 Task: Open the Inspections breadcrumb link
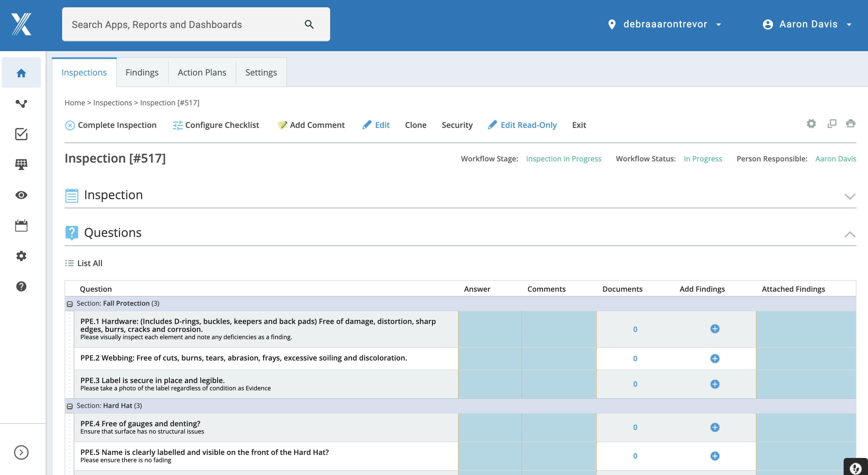point(112,102)
